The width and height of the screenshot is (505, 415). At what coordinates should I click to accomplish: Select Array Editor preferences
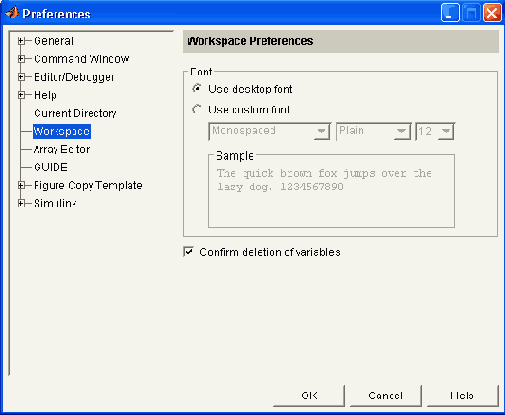62,149
